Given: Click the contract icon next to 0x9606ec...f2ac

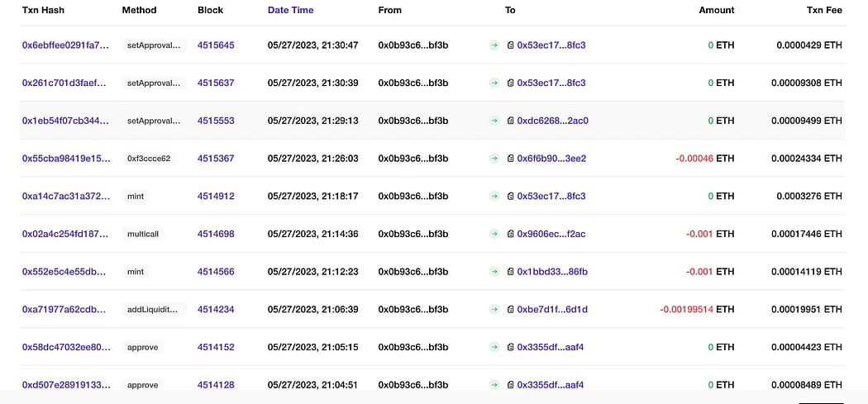Looking at the screenshot, I should (511, 234).
